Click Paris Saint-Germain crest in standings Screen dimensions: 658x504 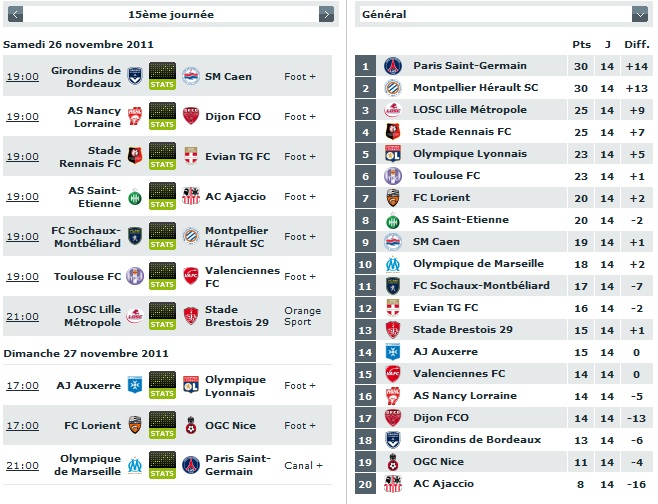click(x=393, y=66)
